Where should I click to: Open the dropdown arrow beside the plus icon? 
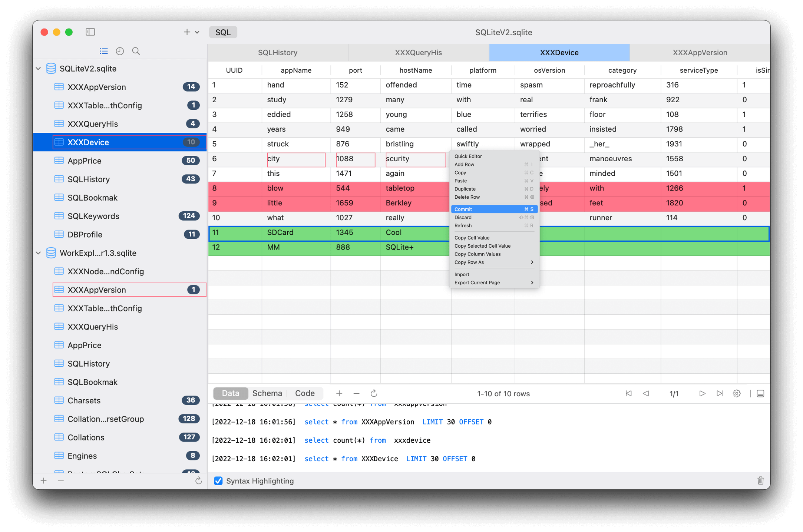click(x=197, y=32)
